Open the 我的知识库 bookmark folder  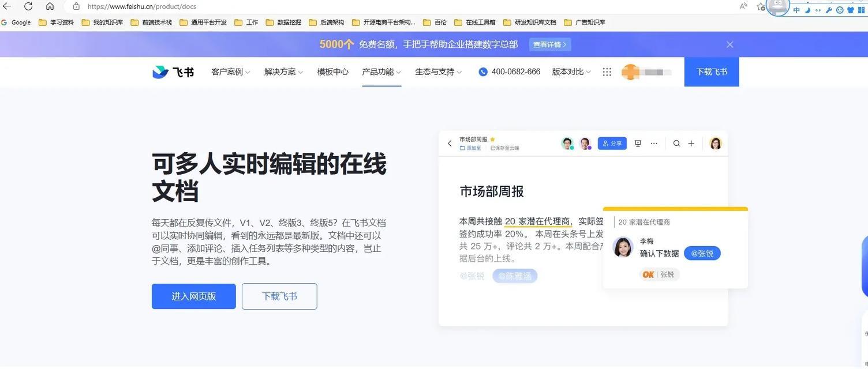(102, 22)
